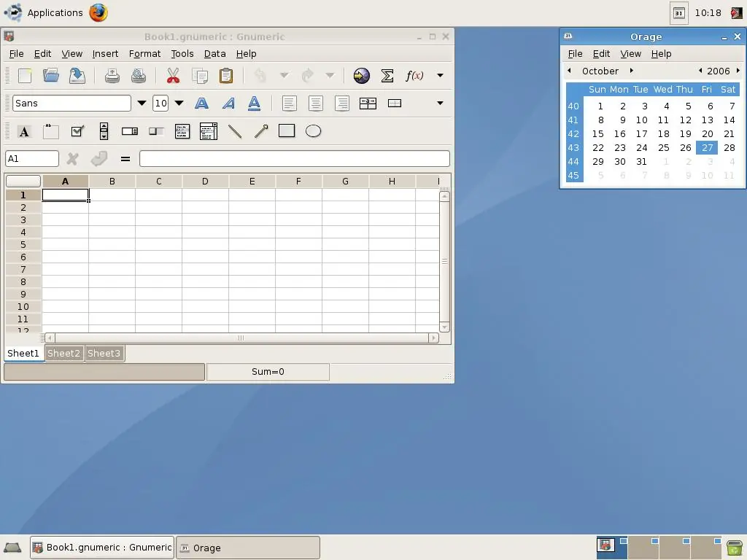Image resolution: width=747 pixels, height=560 pixels.
Task: Expand standard toolbar overflow arrow
Action: 440,76
